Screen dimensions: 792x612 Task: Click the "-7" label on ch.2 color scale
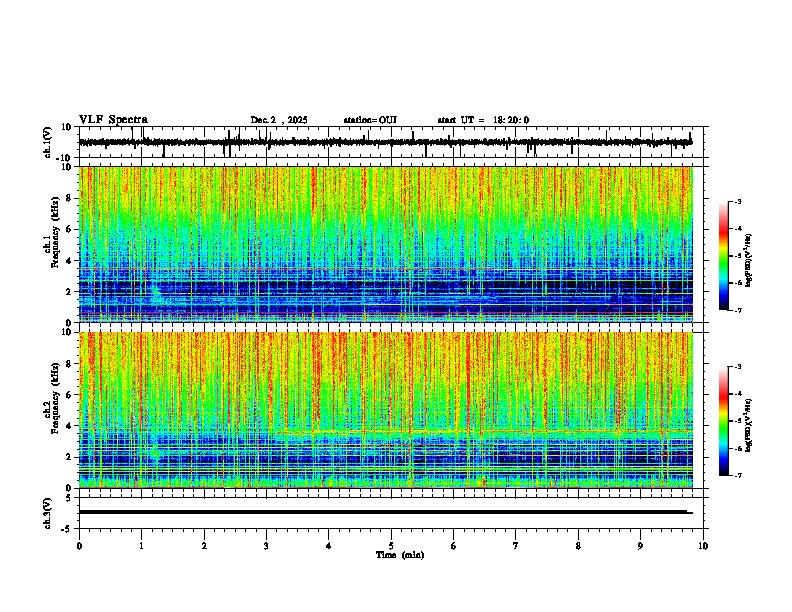tap(738, 476)
